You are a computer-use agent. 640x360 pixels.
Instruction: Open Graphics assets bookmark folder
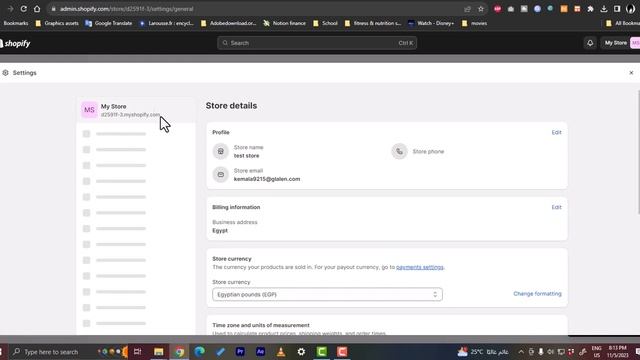pos(57,23)
